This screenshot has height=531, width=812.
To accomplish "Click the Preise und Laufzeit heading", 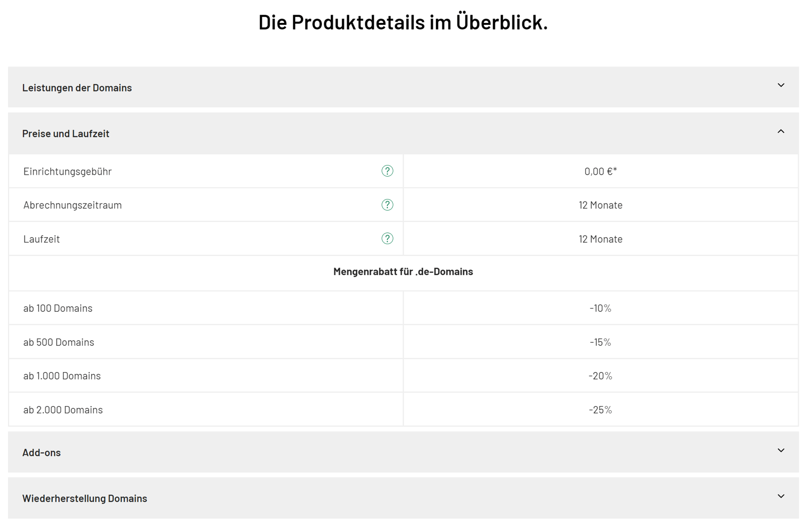I will (66, 134).
